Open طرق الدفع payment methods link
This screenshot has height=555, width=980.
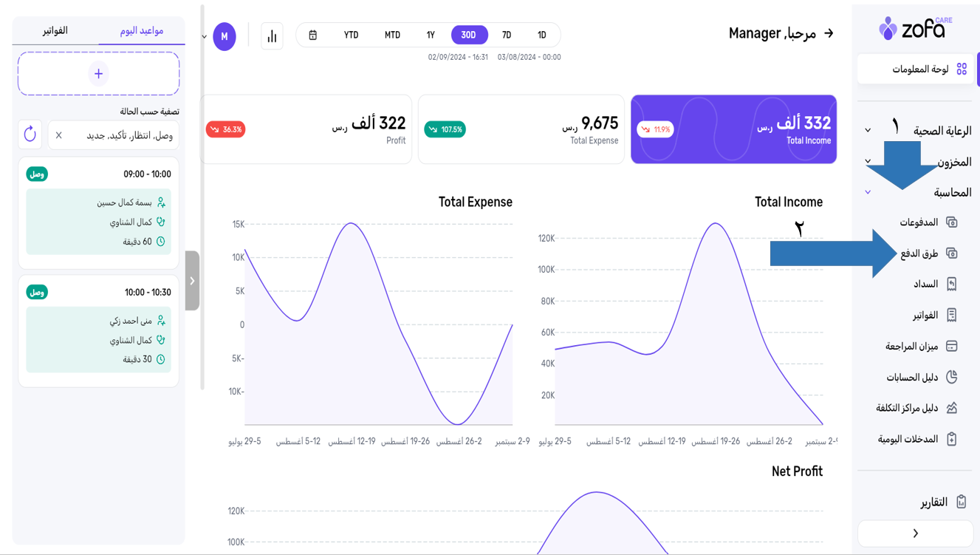[x=919, y=253]
